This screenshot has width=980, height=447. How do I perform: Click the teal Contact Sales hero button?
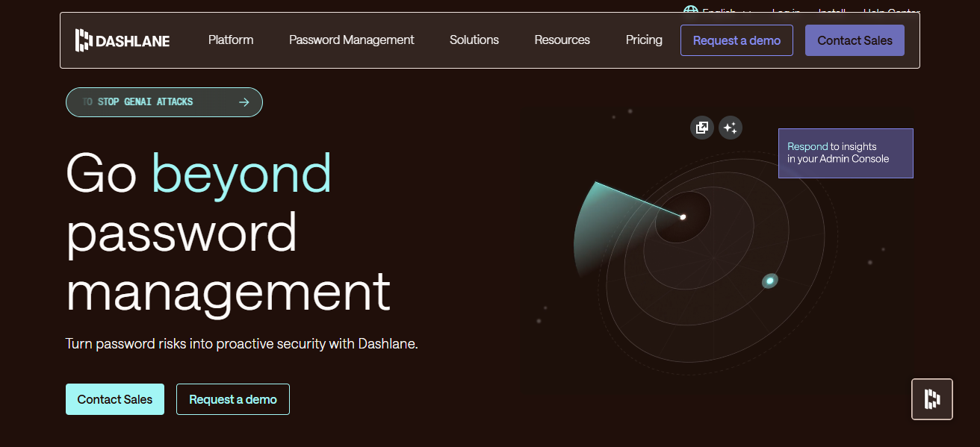pos(115,399)
